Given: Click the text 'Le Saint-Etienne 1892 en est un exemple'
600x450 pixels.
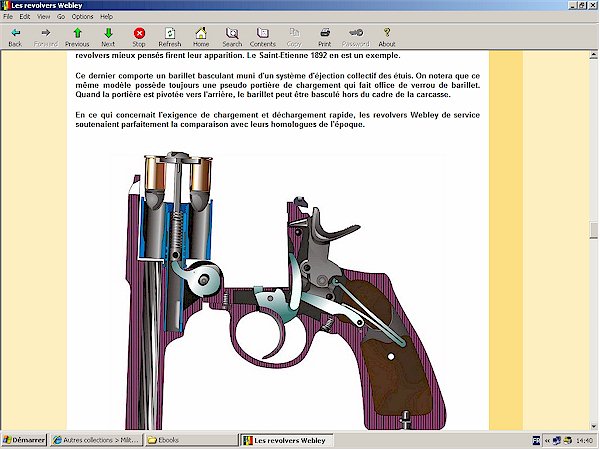Looking at the screenshot, I should pyautogui.click(x=324, y=55).
